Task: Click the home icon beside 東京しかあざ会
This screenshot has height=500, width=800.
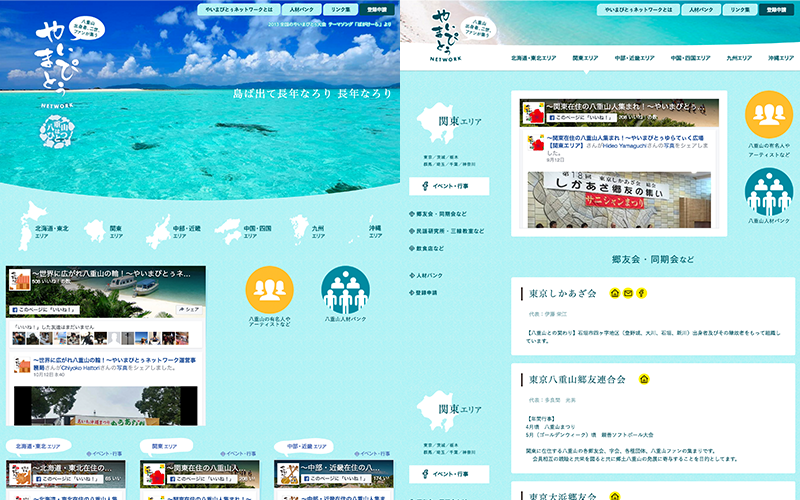Action: tap(615, 293)
